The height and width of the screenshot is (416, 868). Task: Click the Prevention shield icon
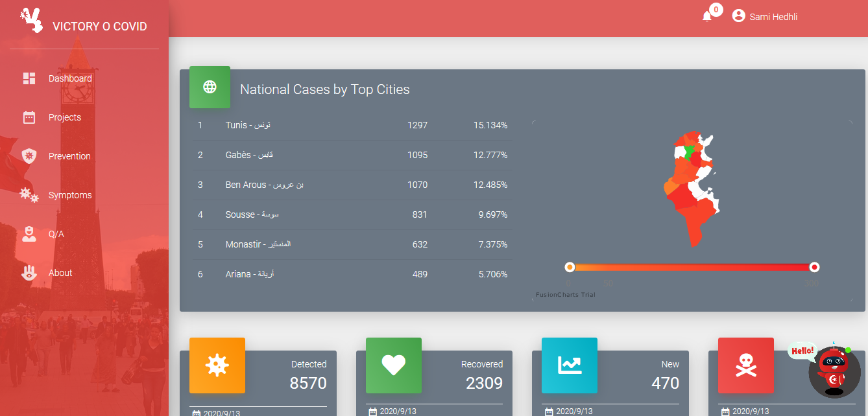click(x=29, y=156)
